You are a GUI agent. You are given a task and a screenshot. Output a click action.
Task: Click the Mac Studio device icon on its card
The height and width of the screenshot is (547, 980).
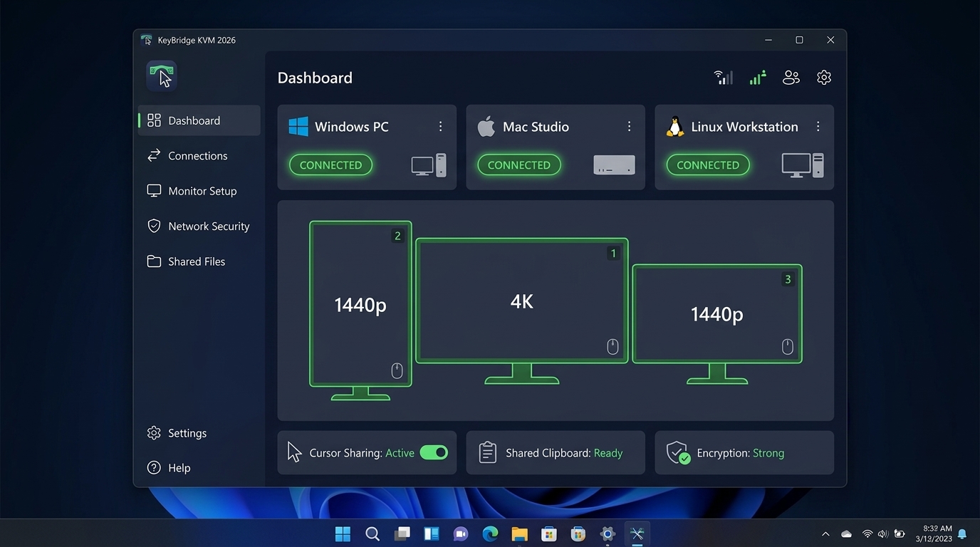pos(614,165)
